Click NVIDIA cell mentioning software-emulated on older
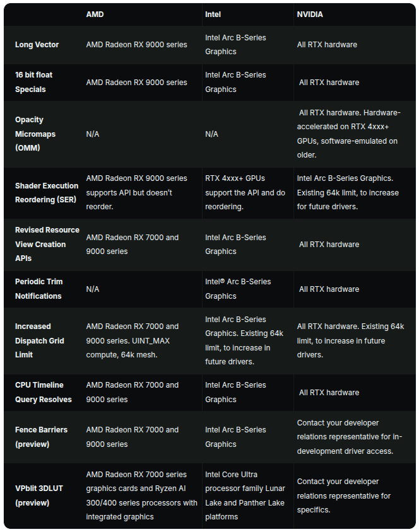 pos(348,134)
